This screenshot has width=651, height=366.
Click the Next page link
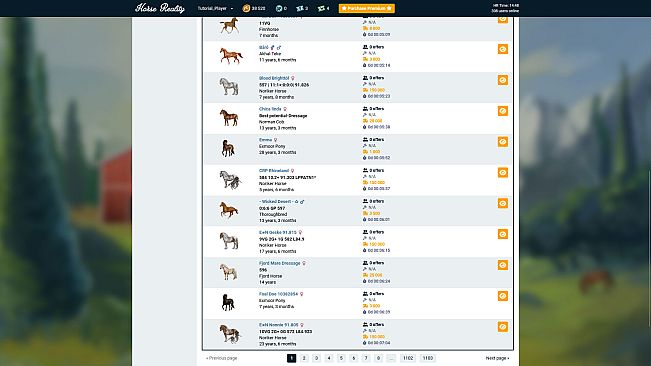click(497, 358)
